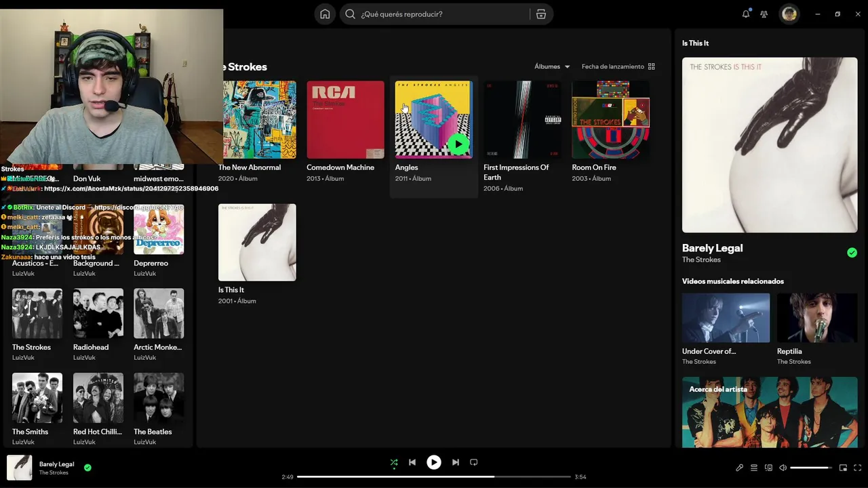This screenshot has height=488, width=868.
Task: Go to Spotify Home via house icon
Action: click(325, 14)
